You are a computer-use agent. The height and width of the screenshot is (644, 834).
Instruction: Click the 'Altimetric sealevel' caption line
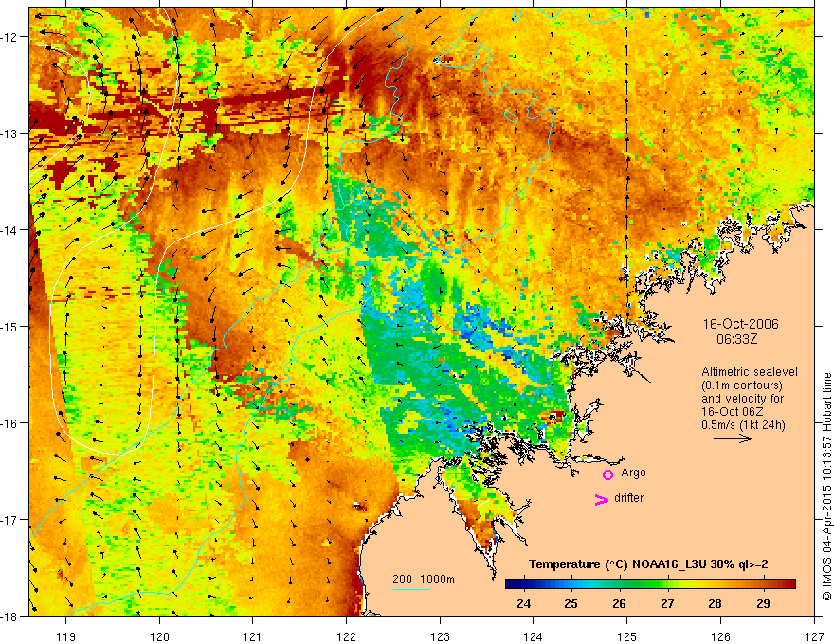click(750, 372)
